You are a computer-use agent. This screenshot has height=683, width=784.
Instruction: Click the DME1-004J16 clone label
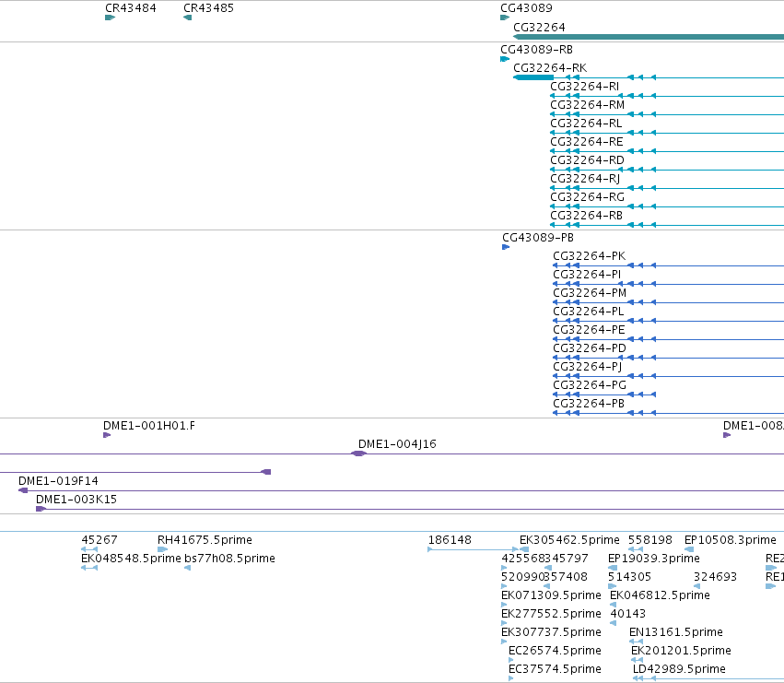397,444
